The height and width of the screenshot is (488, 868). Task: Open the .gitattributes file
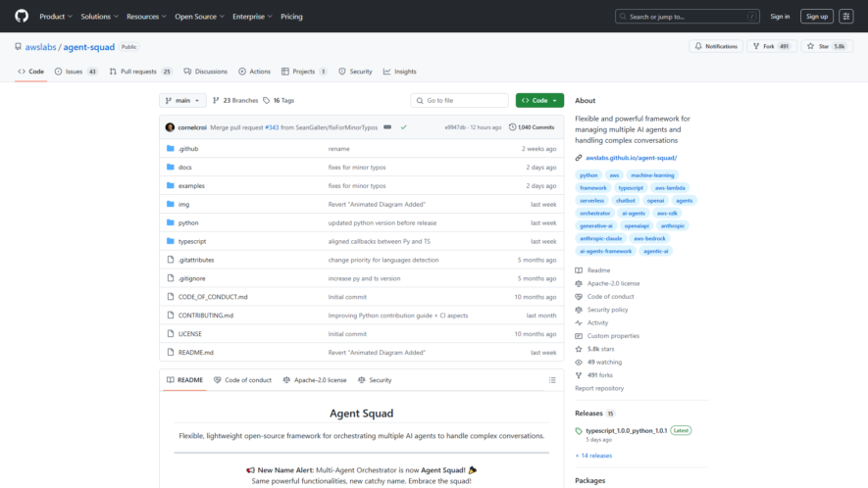195,260
